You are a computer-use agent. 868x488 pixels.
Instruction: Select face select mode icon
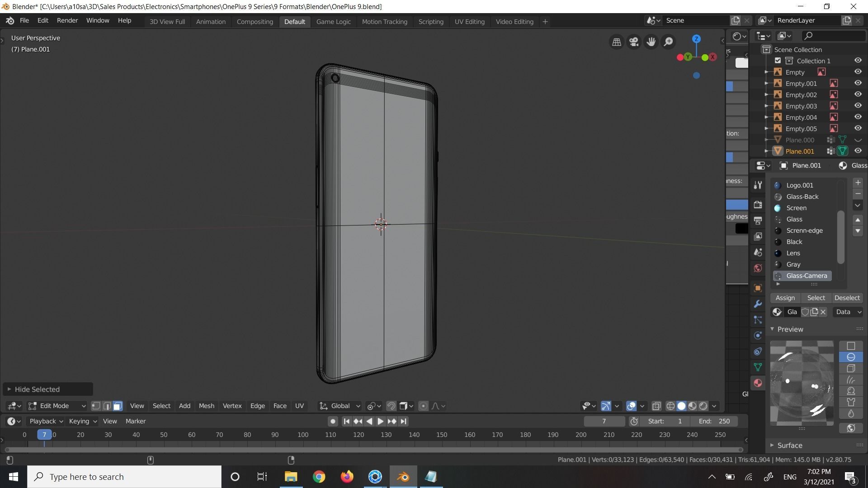[118, 406]
